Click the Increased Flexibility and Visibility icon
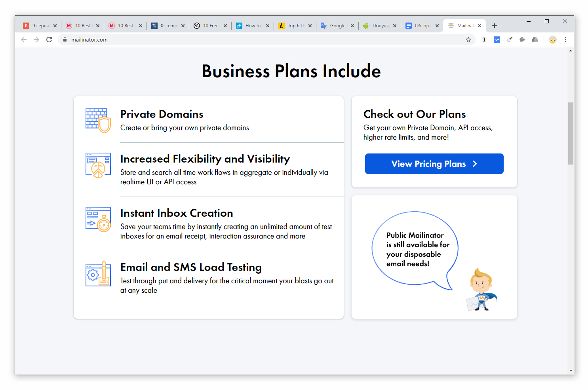 click(98, 165)
